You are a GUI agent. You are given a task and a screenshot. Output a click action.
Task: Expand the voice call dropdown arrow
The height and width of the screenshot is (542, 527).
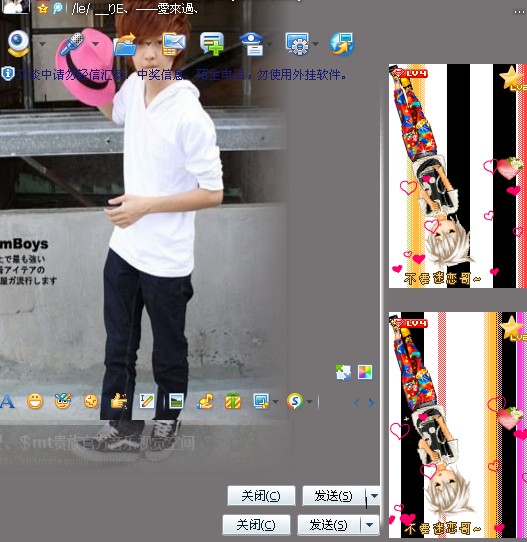point(95,44)
